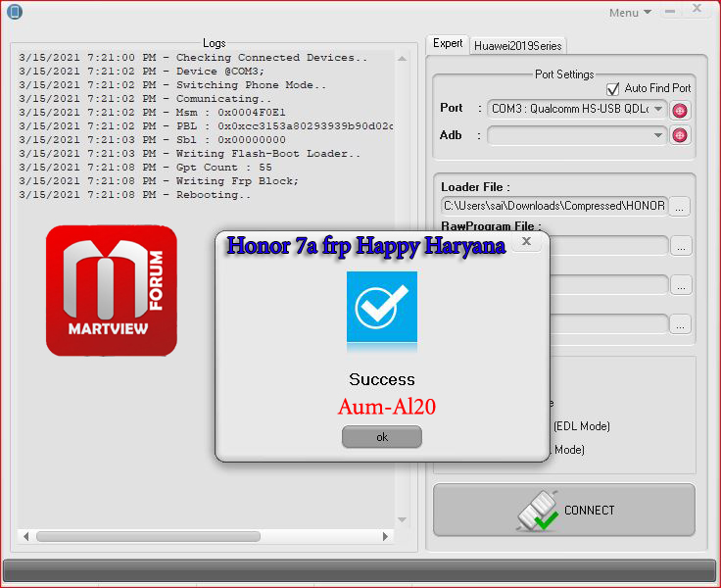
Task: Click the horizontal log scrollbar thumb
Action: pyautogui.click(x=148, y=536)
